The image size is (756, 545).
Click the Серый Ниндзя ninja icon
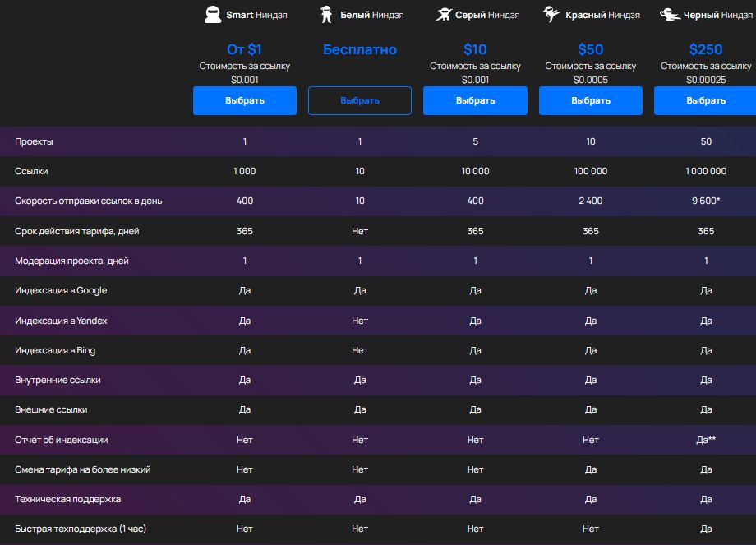(443, 14)
